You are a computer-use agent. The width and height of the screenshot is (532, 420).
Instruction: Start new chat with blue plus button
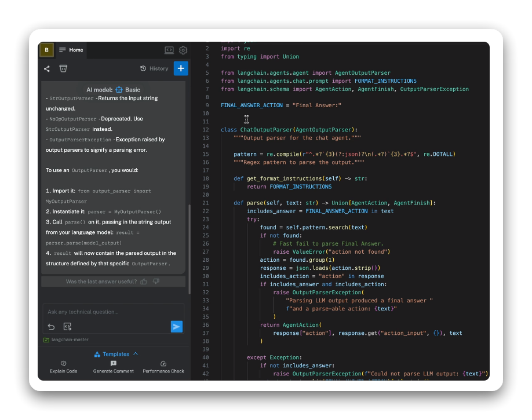[181, 68]
